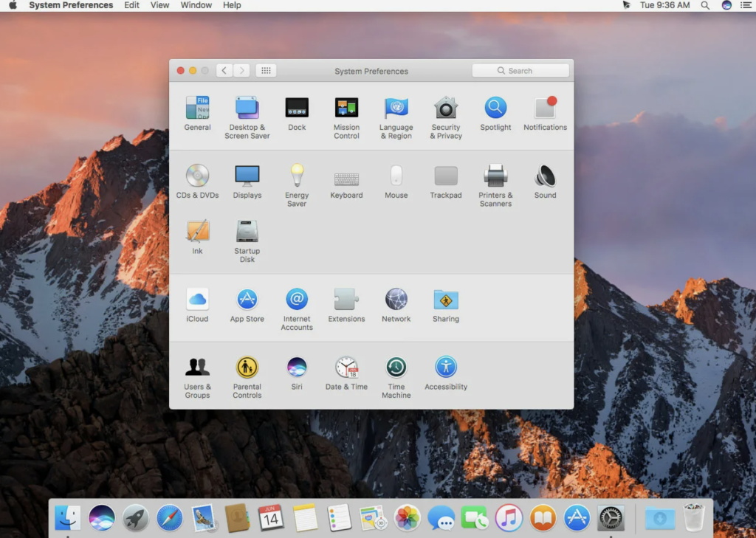Open the Sound preference pane

coord(545,182)
